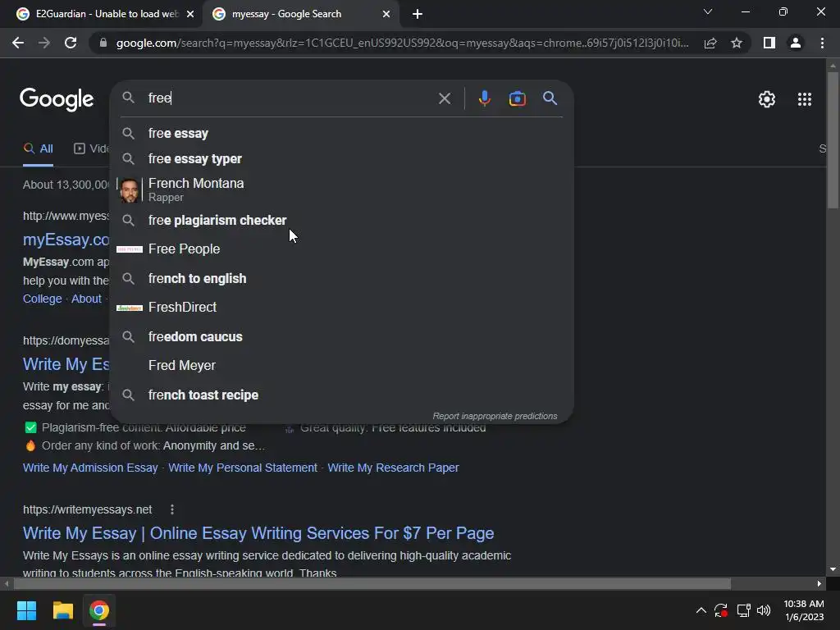Choose suggestion 'Fred Meyer'

[x=342, y=365]
